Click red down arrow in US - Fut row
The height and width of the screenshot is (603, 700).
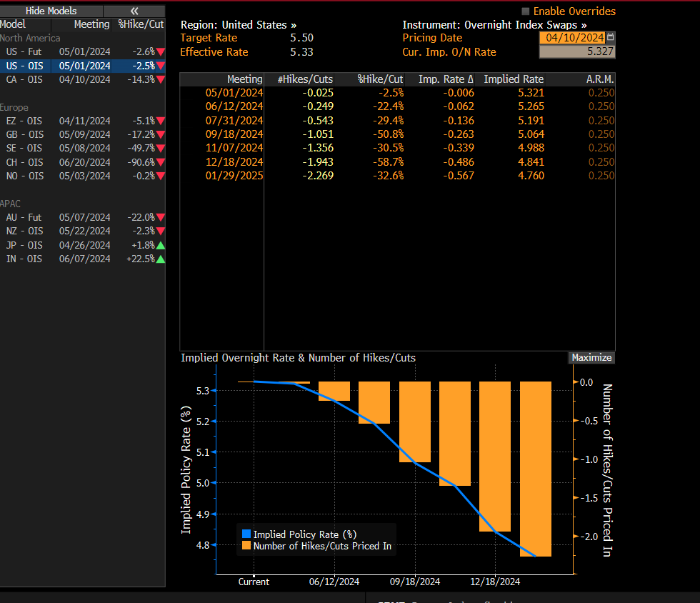coord(161,52)
